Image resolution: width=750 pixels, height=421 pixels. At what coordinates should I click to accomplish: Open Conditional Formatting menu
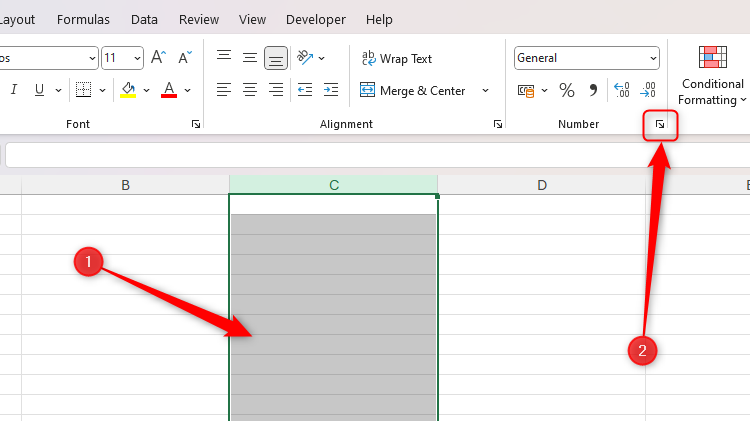pyautogui.click(x=713, y=76)
